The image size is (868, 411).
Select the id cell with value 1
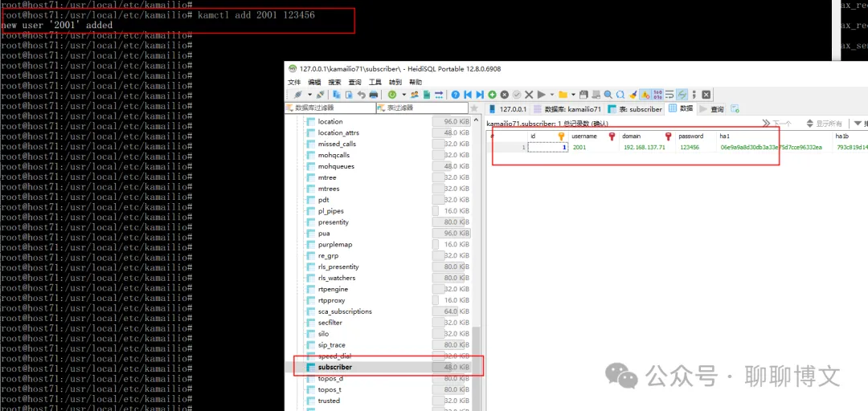[x=547, y=147]
